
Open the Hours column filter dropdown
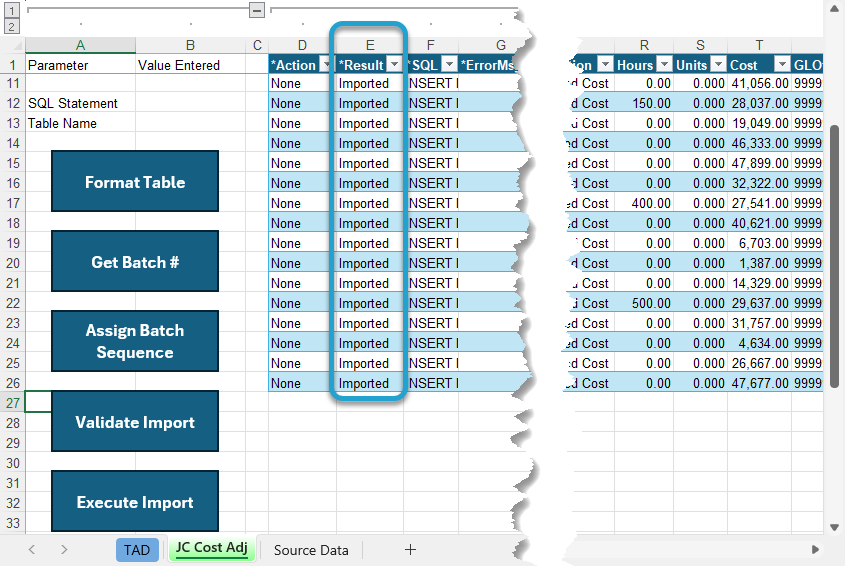[665, 65]
